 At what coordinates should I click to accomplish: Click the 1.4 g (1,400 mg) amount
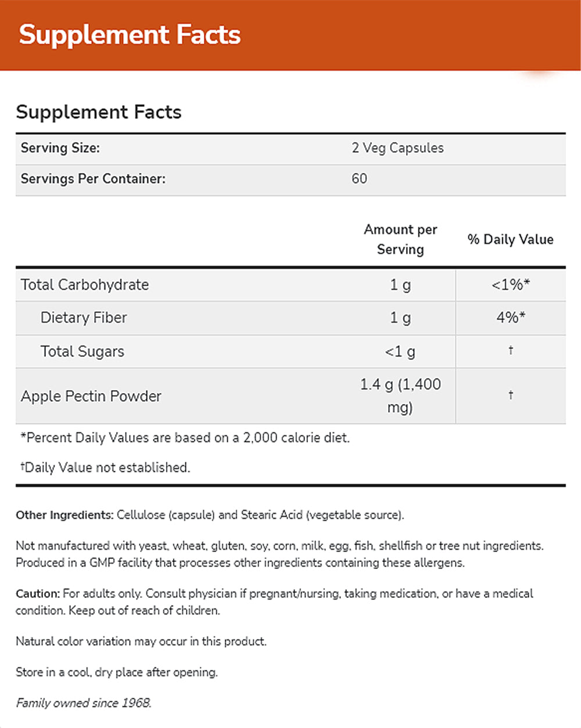[x=400, y=395]
